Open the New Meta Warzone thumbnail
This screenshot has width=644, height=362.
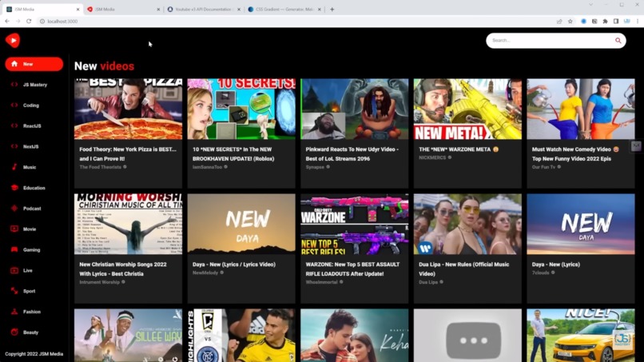(x=467, y=109)
